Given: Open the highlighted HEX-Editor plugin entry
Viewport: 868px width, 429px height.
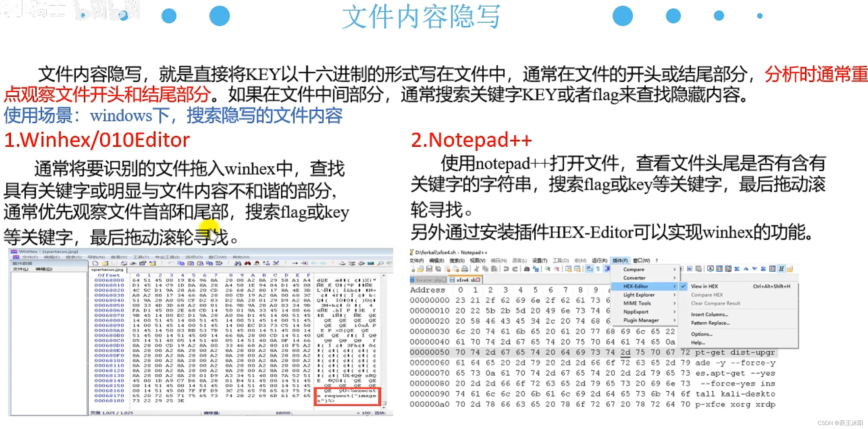Looking at the screenshot, I should pos(645,286).
